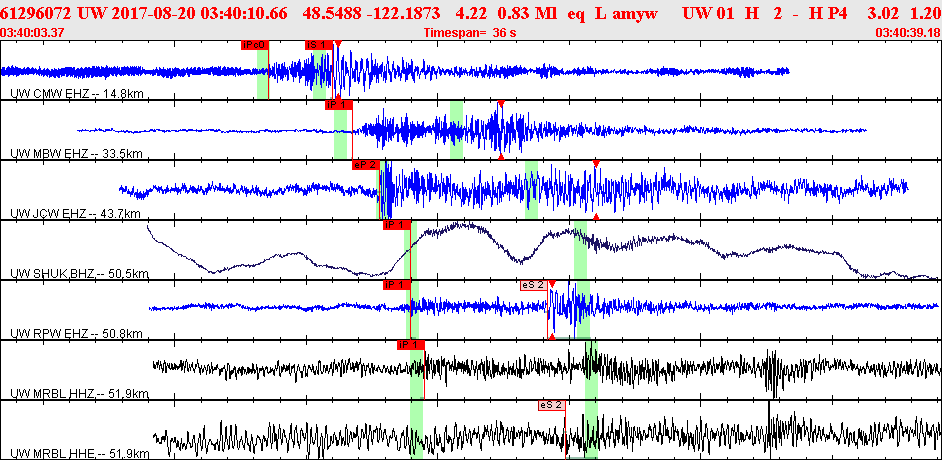
Task: Select the iP 1 pick flag on SHUK BHZ
Action: pyautogui.click(x=397, y=225)
